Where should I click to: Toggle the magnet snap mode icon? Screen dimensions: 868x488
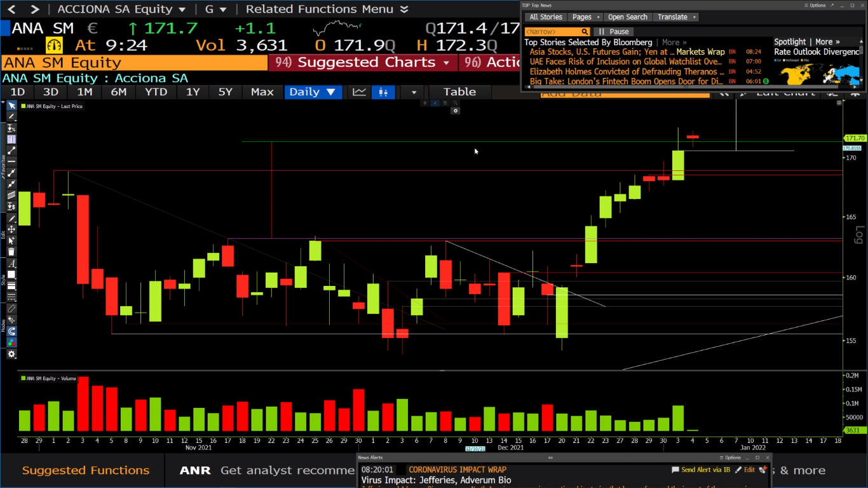tap(11, 332)
